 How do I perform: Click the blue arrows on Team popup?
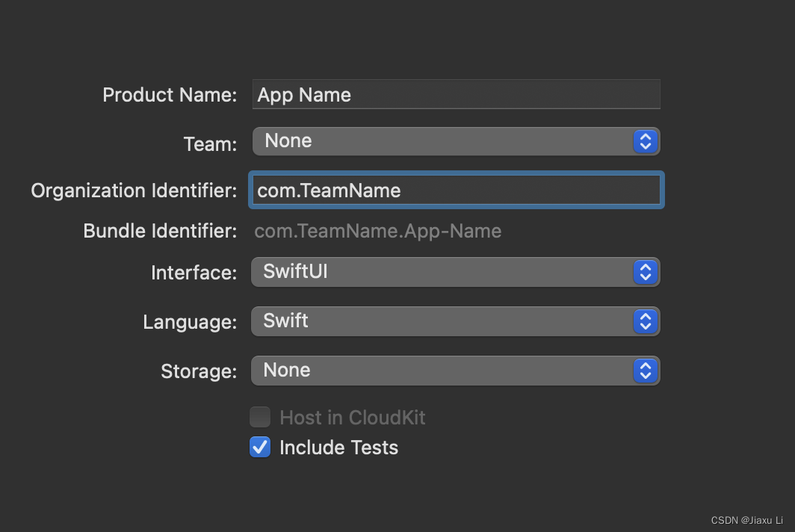[645, 141]
